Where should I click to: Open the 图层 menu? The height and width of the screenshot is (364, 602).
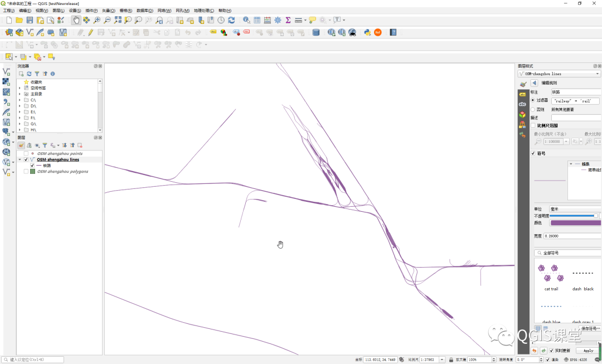pyautogui.click(x=59, y=11)
